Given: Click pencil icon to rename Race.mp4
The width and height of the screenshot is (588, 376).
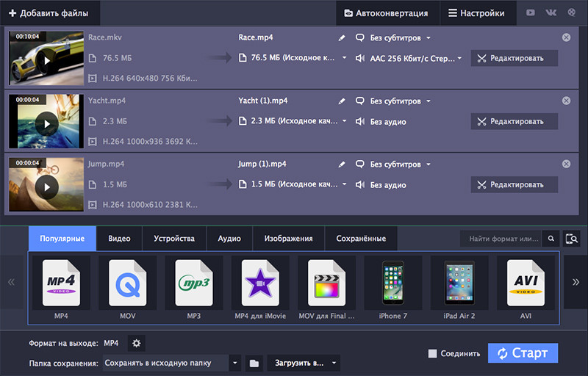Looking at the screenshot, I should [x=341, y=38].
